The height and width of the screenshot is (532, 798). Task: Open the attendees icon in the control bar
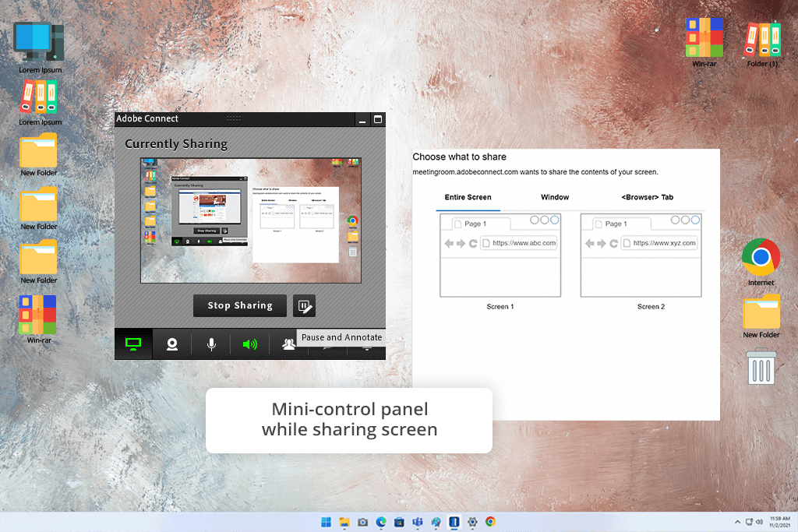(x=288, y=344)
